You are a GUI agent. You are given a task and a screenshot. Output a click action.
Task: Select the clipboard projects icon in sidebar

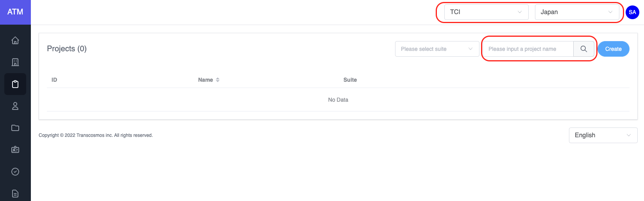coord(15,84)
